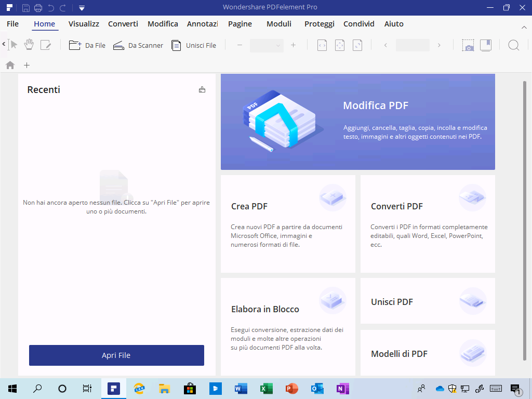Open Outlook from the taskbar
The width and height of the screenshot is (532, 399).
pos(317,389)
